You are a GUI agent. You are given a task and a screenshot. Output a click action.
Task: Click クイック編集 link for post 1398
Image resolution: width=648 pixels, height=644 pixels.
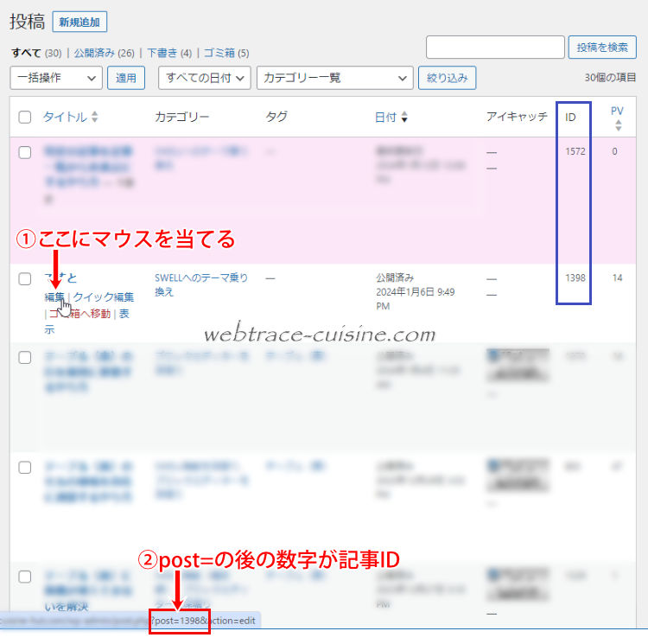pos(104,296)
